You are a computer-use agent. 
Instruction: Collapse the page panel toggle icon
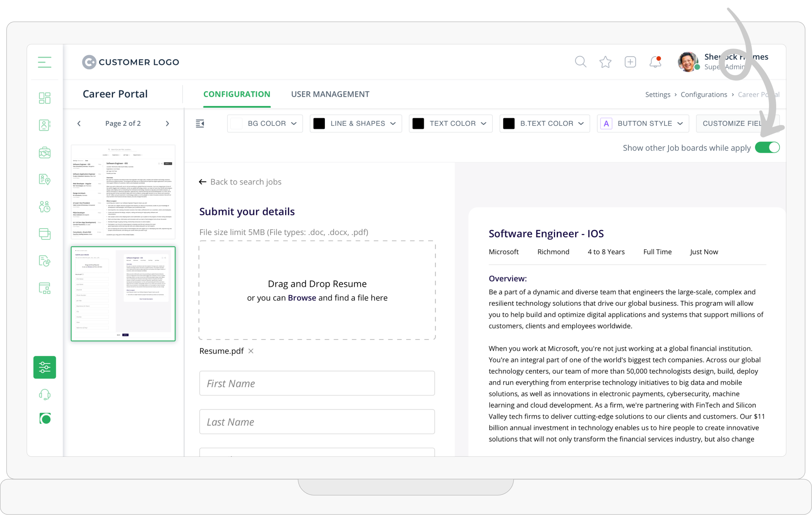tap(200, 123)
